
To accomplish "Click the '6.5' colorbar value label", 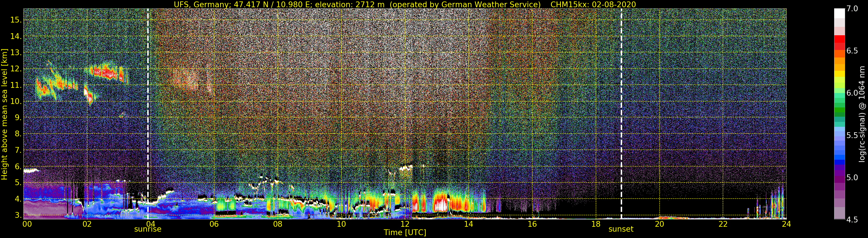I will coord(852,51).
